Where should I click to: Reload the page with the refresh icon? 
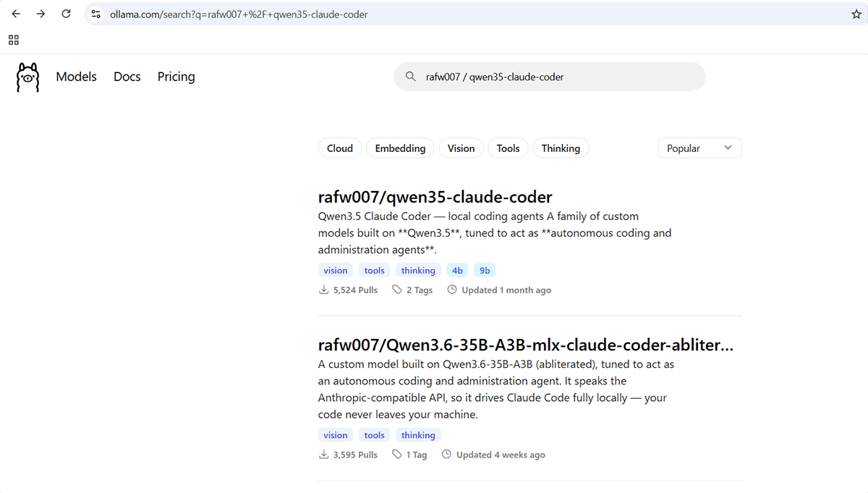tap(66, 14)
